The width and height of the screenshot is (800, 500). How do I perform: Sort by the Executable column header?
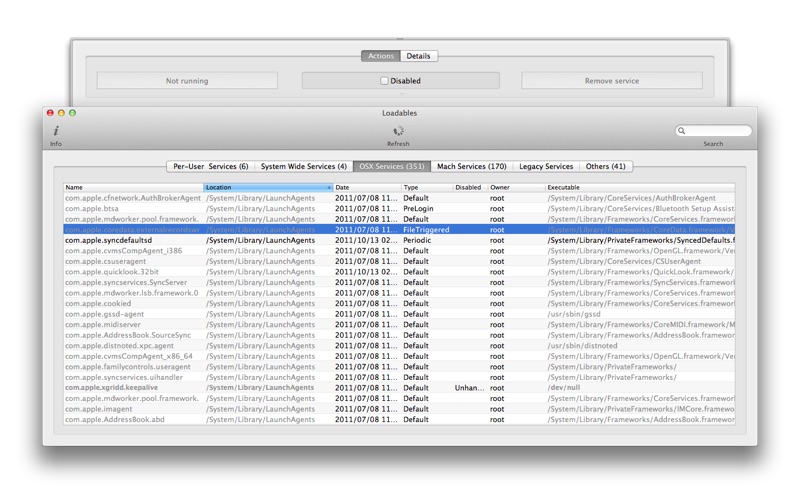tap(640, 187)
